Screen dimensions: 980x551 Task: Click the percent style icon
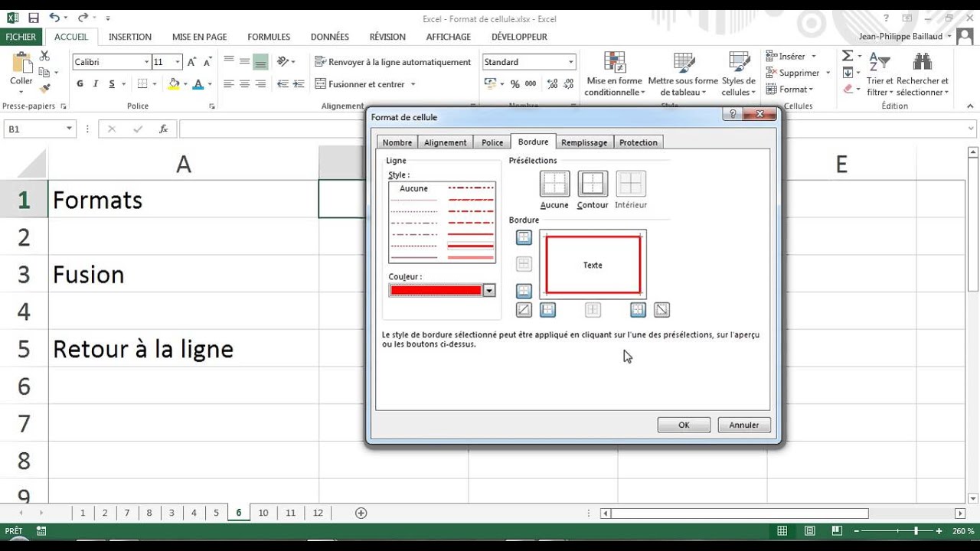(x=514, y=84)
